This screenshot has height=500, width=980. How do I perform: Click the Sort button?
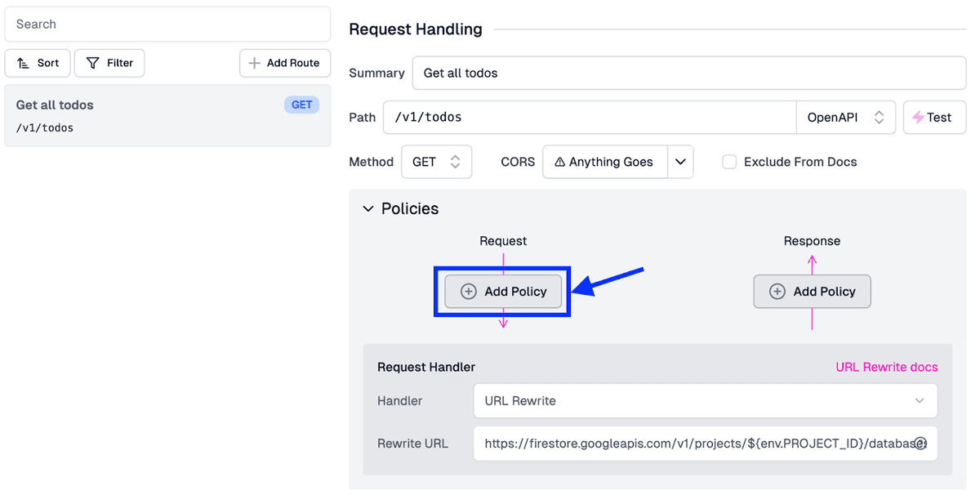38,63
